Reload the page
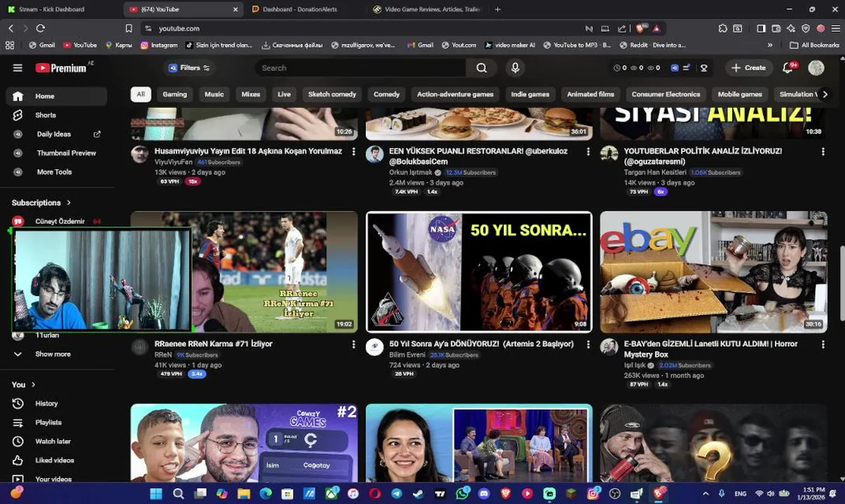The image size is (845, 504). (41, 29)
